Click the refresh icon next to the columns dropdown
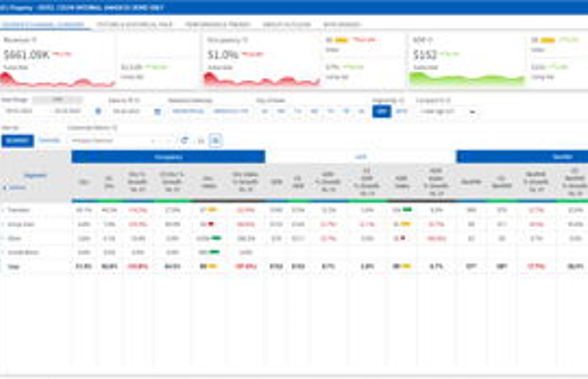Screen dimensions: 588x379 click(184, 140)
